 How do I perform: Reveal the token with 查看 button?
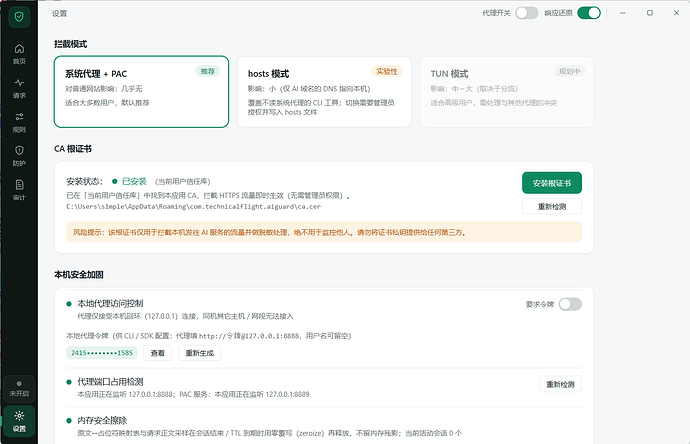[x=158, y=353]
